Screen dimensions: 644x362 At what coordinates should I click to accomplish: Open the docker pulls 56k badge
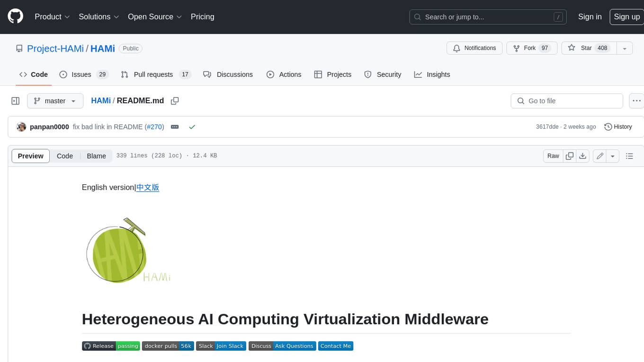coord(168,346)
